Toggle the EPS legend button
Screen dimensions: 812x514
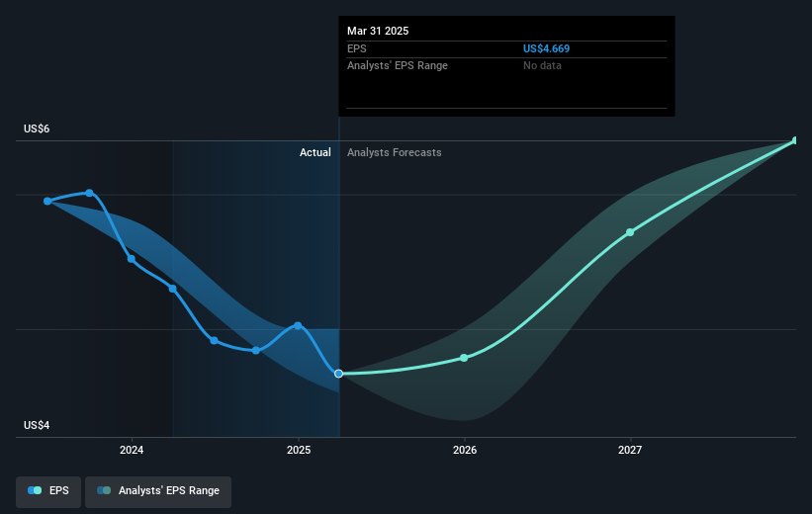(48, 491)
